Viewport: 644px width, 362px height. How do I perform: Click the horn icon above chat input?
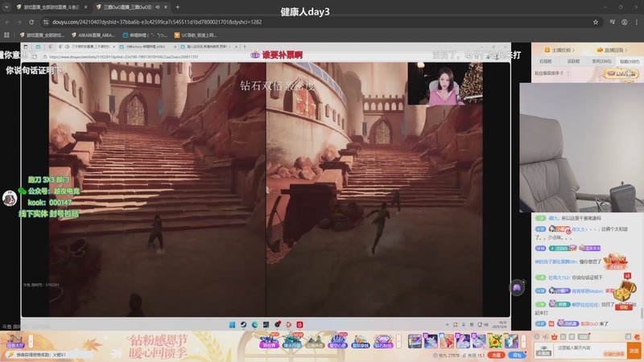click(x=546, y=336)
